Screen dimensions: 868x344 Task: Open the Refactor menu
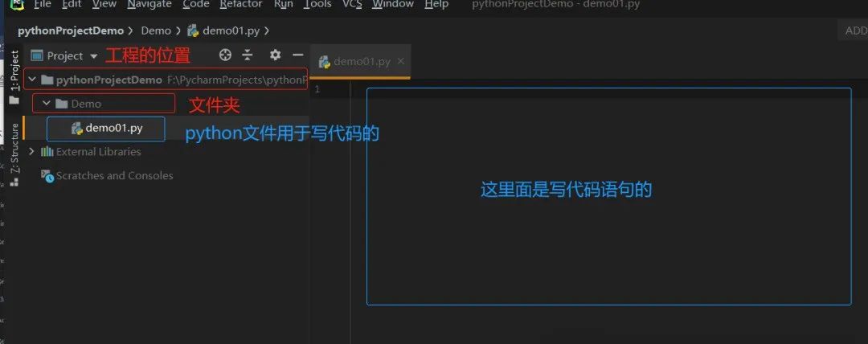[x=241, y=5]
